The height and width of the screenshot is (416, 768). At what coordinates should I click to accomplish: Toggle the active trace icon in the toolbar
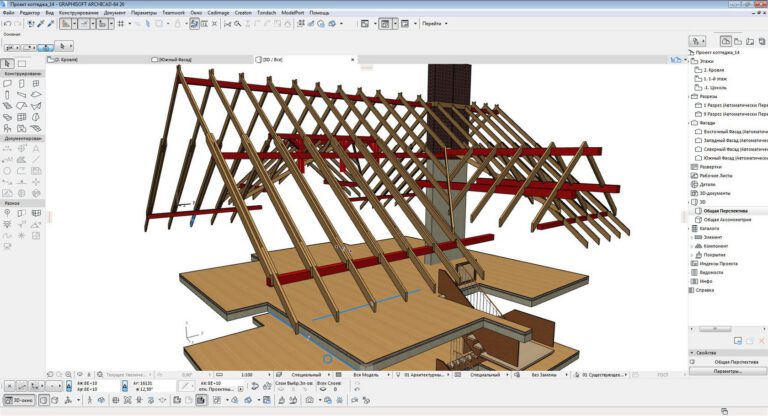[194, 24]
